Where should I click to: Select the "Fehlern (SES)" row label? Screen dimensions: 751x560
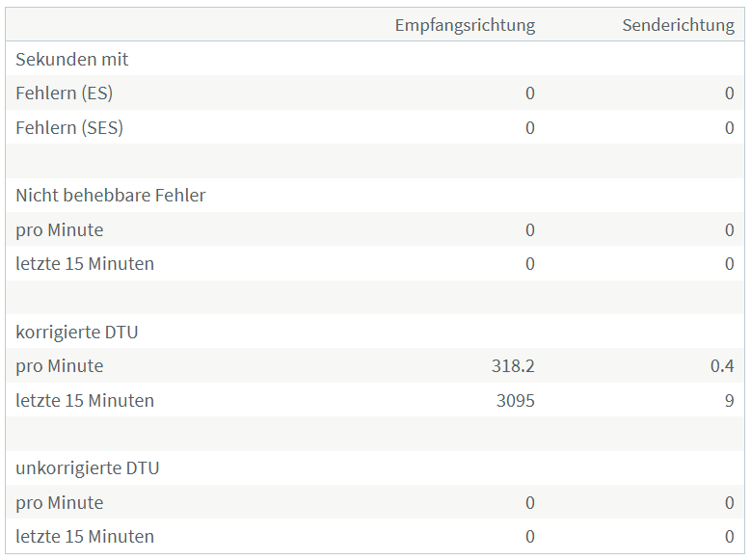pyautogui.click(x=69, y=127)
